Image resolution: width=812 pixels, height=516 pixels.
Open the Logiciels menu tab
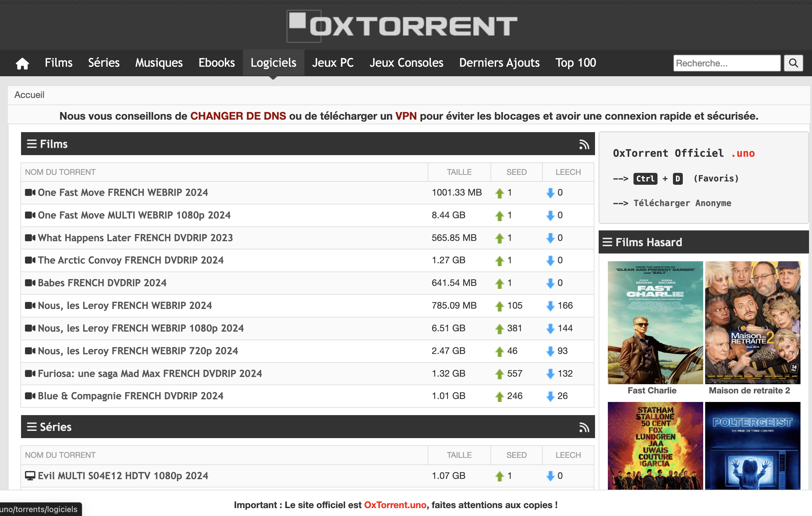pyautogui.click(x=273, y=63)
